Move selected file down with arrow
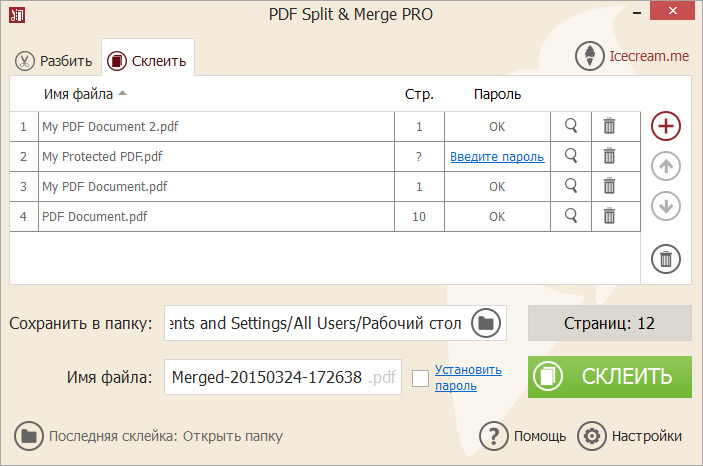The height and width of the screenshot is (466, 703). pos(666,206)
